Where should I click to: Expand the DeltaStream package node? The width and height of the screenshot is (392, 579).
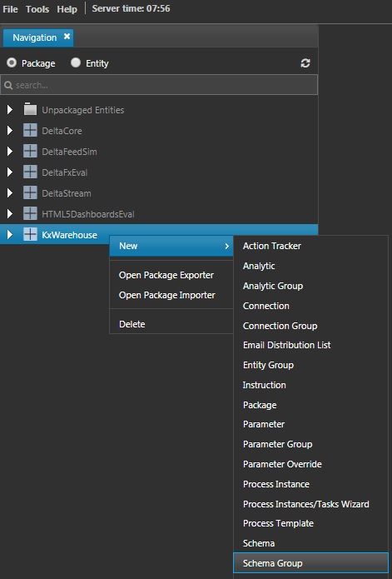coord(10,193)
